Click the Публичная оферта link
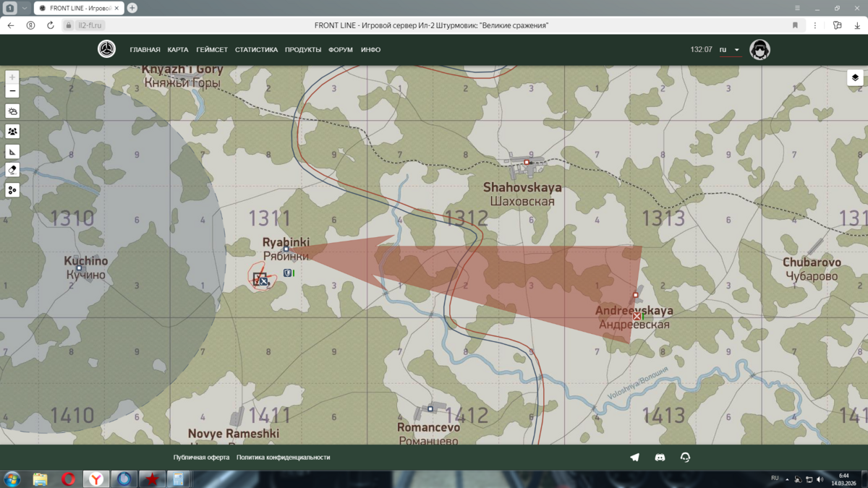The image size is (868, 488). pos(201,458)
